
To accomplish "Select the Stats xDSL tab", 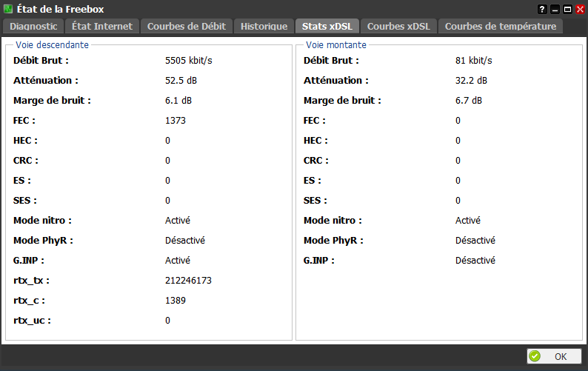I will 327,26.
